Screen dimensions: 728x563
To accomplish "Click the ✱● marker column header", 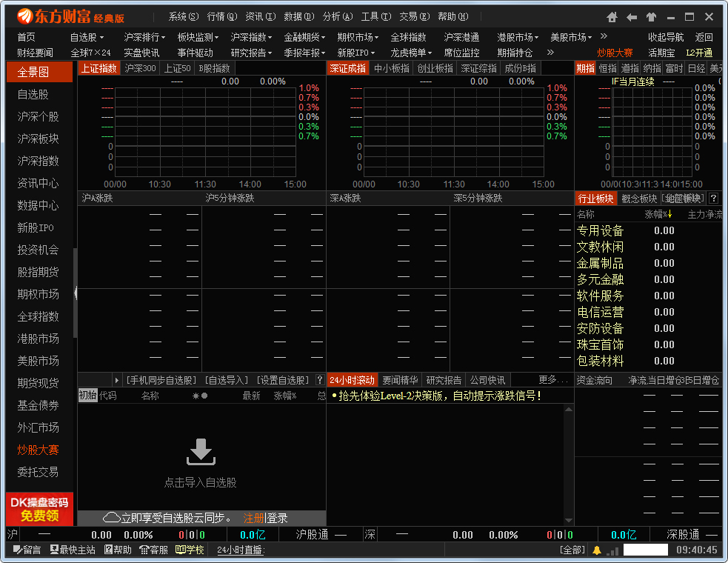I will click(x=200, y=396).
